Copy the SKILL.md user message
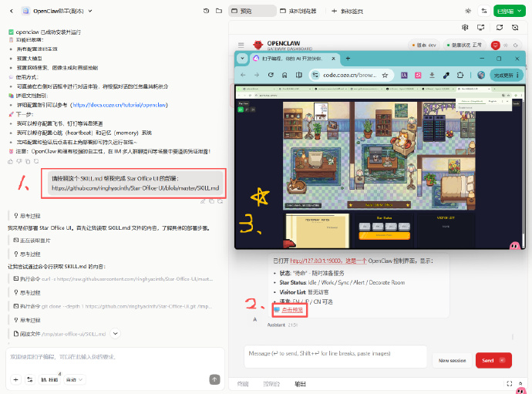This screenshot has width=532, height=394. [x=211, y=201]
